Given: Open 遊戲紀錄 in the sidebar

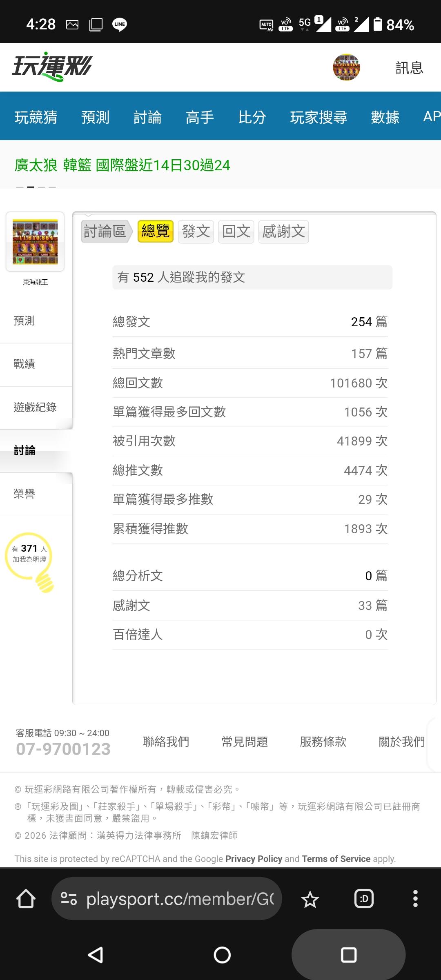Looking at the screenshot, I should click(x=35, y=407).
